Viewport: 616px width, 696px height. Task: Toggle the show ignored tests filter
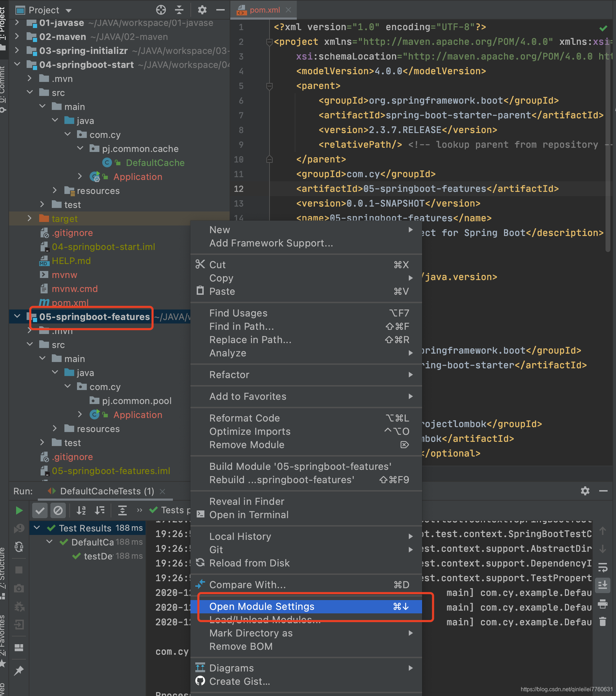(58, 510)
